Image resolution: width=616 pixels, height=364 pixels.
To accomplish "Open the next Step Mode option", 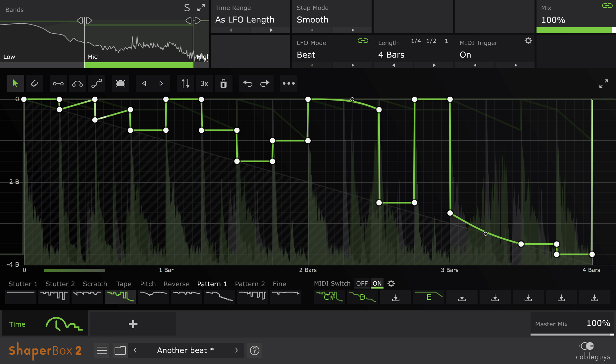I will [352, 30].
